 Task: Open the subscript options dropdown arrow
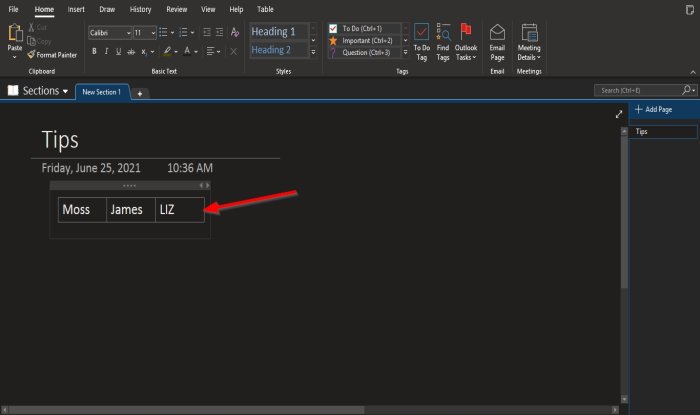[153, 52]
